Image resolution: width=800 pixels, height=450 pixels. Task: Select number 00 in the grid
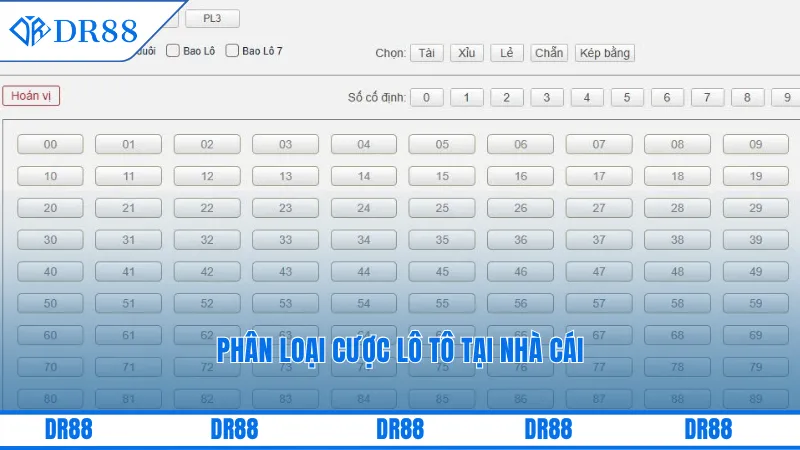[50, 144]
